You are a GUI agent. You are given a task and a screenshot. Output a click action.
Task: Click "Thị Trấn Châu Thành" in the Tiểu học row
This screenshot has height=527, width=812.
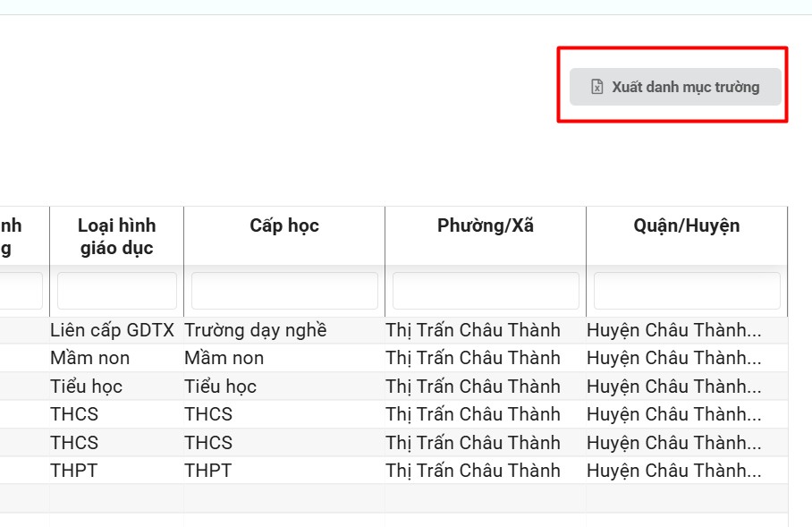point(473,387)
